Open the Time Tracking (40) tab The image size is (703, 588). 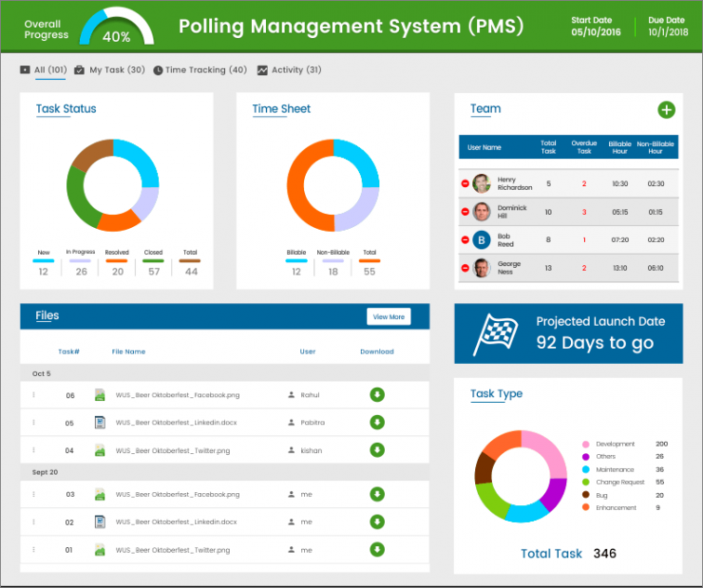(x=200, y=70)
